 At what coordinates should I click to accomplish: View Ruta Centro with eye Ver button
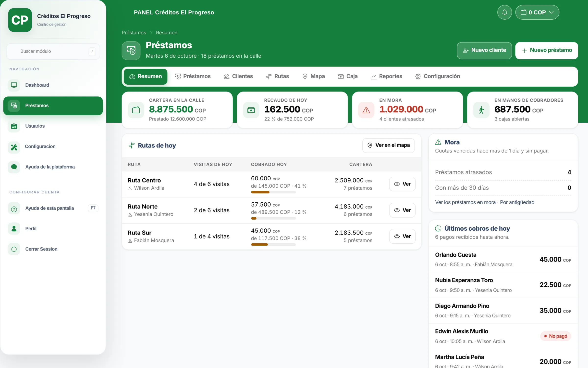402,184
